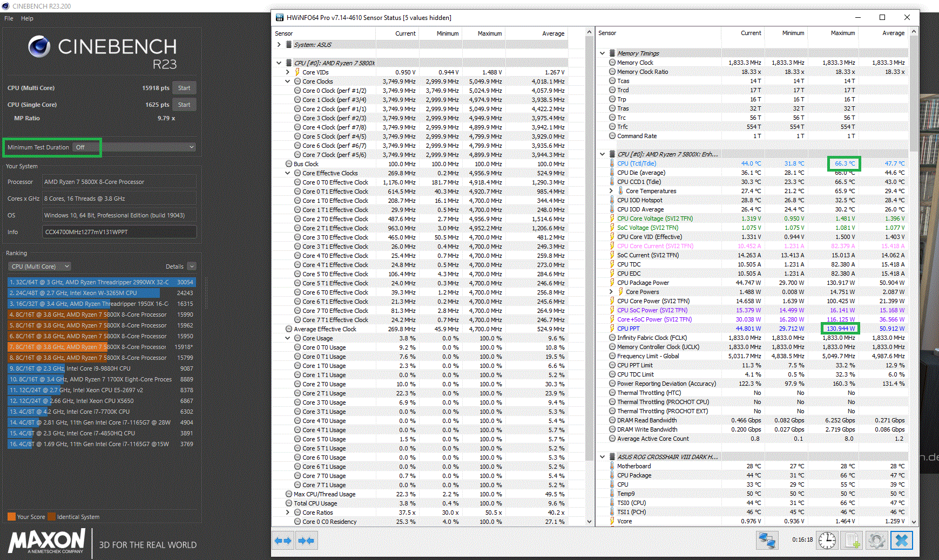Viewport: 939px width, 560px height.
Task: Click the Cinebench title bar app icon
Action: coord(6,6)
